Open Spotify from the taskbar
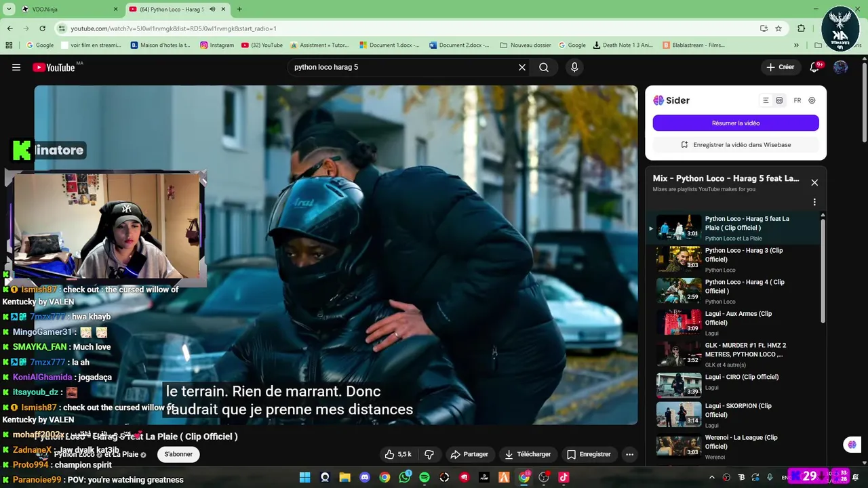 point(425,477)
